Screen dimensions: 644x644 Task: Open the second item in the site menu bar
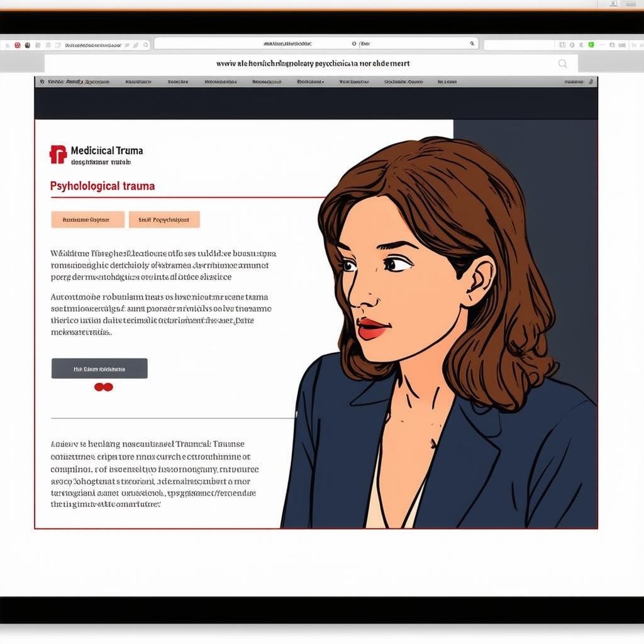(138, 82)
